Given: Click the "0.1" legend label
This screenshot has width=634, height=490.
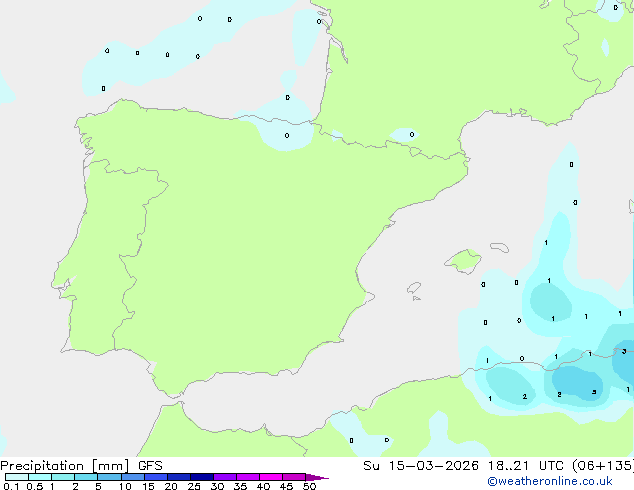Looking at the screenshot, I should point(11,486).
